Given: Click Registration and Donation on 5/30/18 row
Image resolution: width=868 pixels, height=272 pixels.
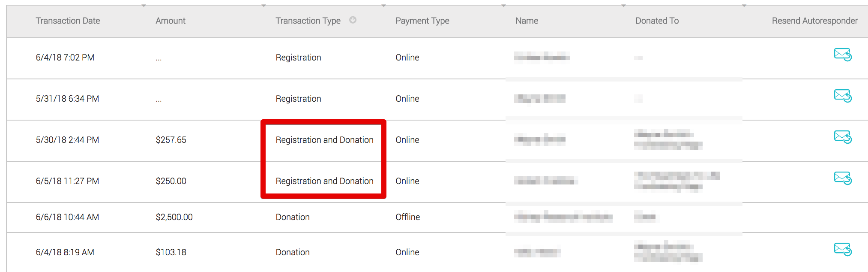Looking at the screenshot, I should (x=324, y=140).
